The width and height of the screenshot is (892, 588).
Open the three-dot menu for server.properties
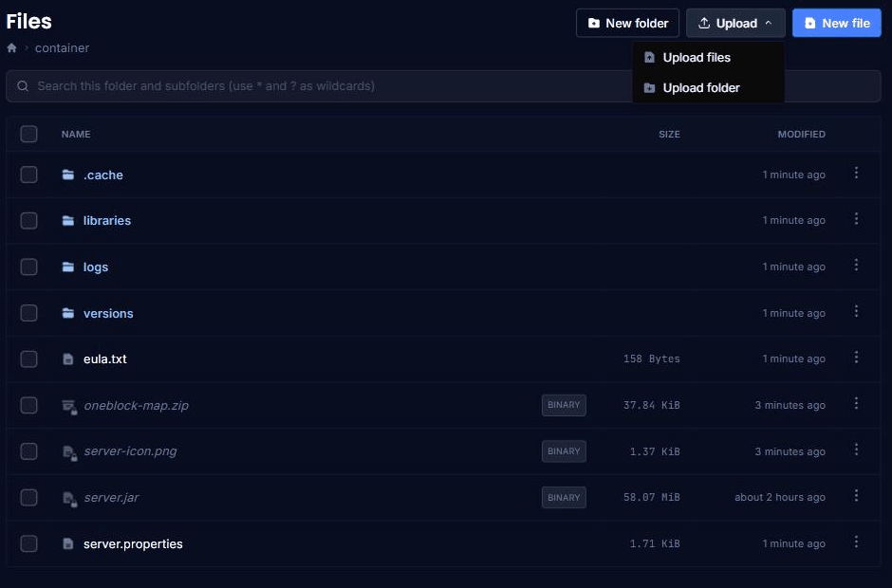[x=856, y=542]
